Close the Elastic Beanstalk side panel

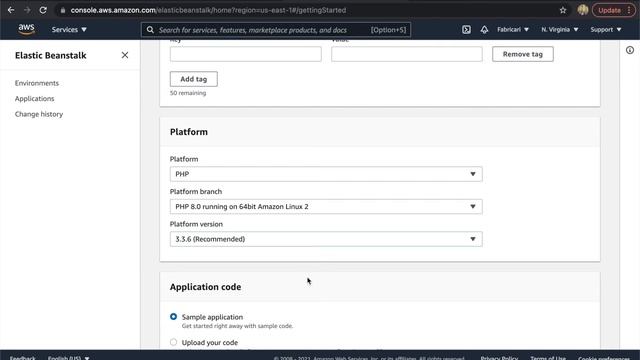click(125, 55)
